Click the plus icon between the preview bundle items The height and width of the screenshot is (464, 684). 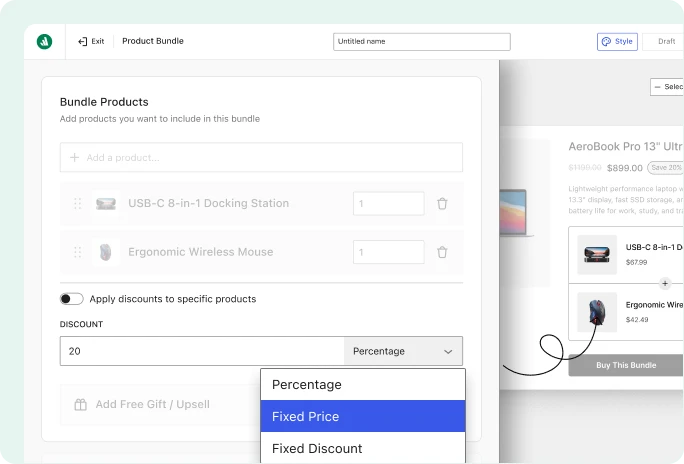pyautogui.click(x=665, y=283)
